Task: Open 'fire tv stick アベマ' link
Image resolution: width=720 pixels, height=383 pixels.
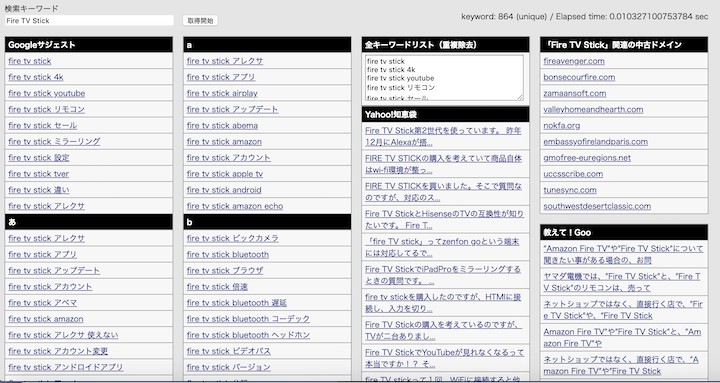Action: click(43, 303)
